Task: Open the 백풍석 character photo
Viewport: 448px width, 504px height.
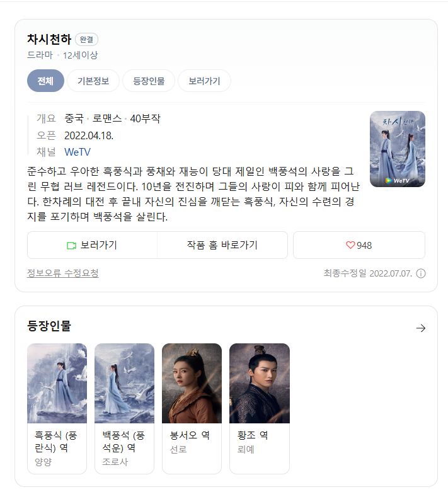Action: point(124,383)
